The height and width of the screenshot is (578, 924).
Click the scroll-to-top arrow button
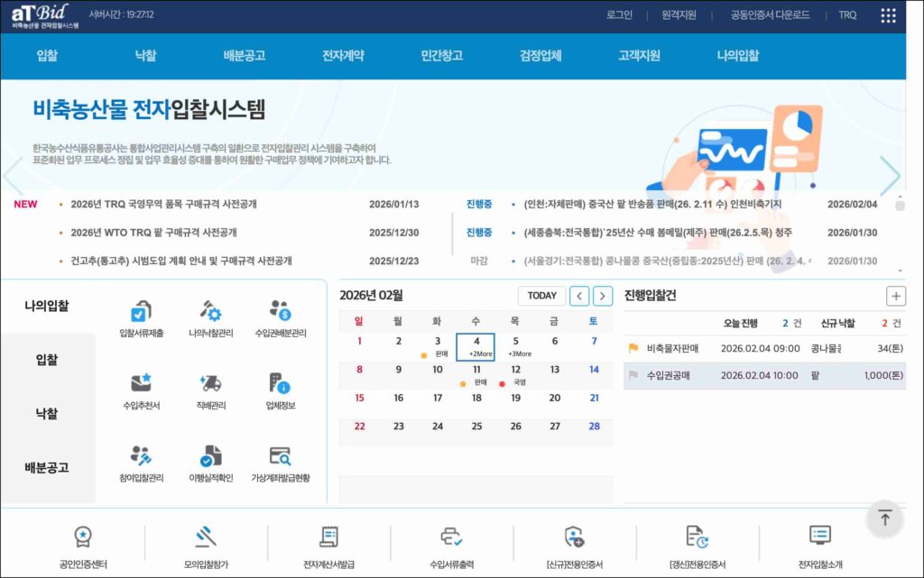pos(884,518)
